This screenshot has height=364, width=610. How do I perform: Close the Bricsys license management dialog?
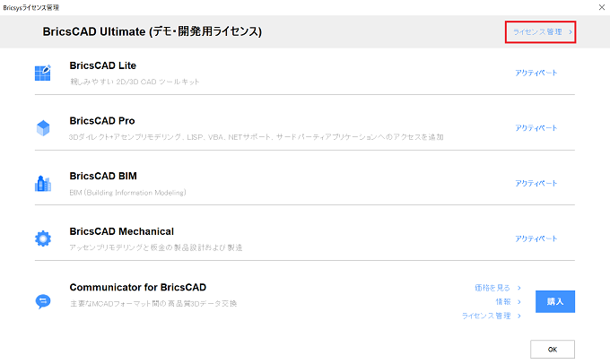(x=601, y=7)
